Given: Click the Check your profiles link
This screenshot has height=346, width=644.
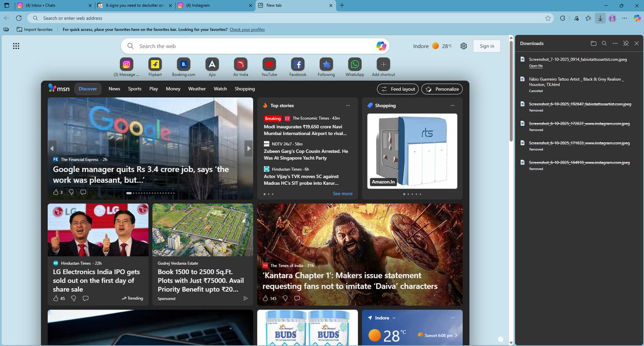Looking at the screenshot, I should tap(247, 30).
